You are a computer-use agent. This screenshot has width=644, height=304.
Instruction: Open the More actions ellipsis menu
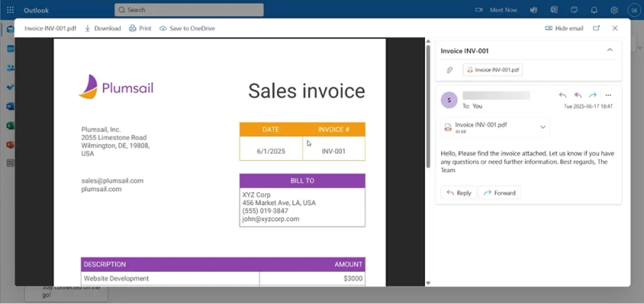click(609, 95)
